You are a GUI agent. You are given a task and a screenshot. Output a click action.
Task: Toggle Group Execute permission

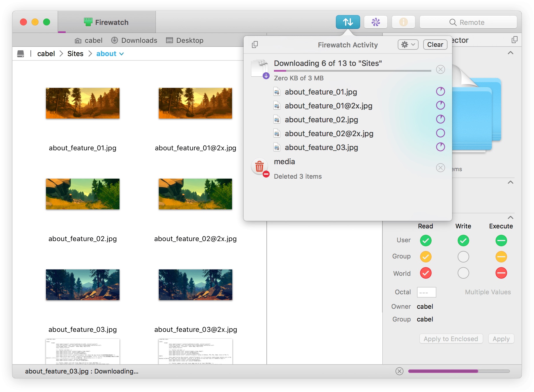point(501,257)
